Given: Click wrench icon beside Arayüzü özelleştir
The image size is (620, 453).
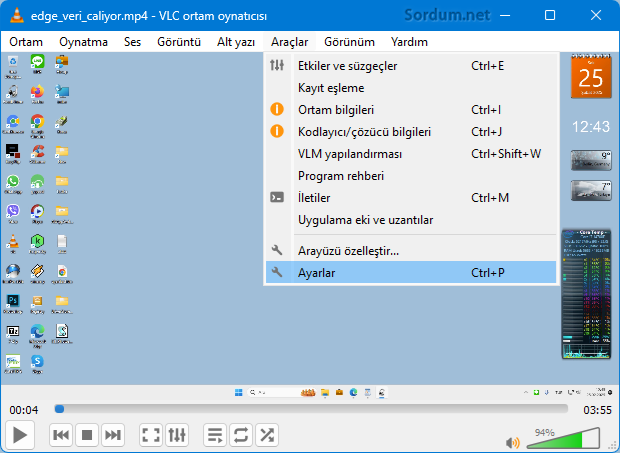Looking at the screenshot, I should pos(277,250).
